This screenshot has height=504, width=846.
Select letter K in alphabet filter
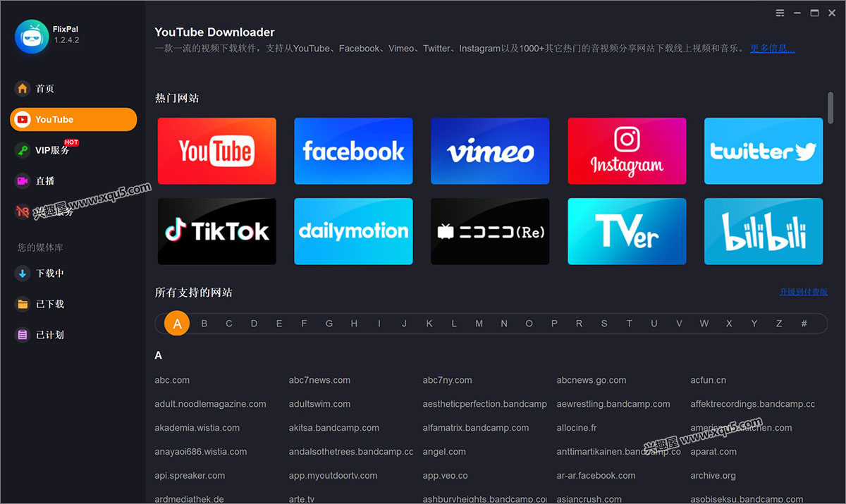pyautogui.click(x=429, y=324)
